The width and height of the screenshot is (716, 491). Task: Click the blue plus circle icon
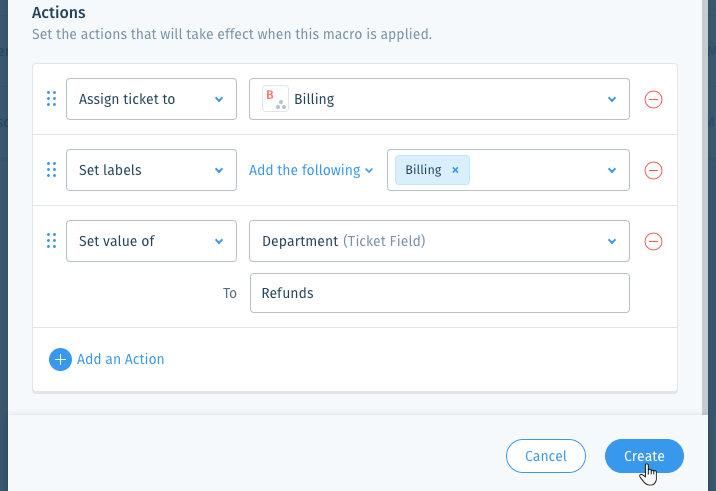tap(60, 359)
